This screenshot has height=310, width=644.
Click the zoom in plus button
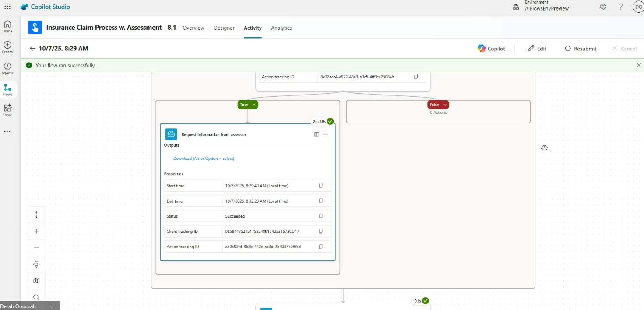coord(36,231)
